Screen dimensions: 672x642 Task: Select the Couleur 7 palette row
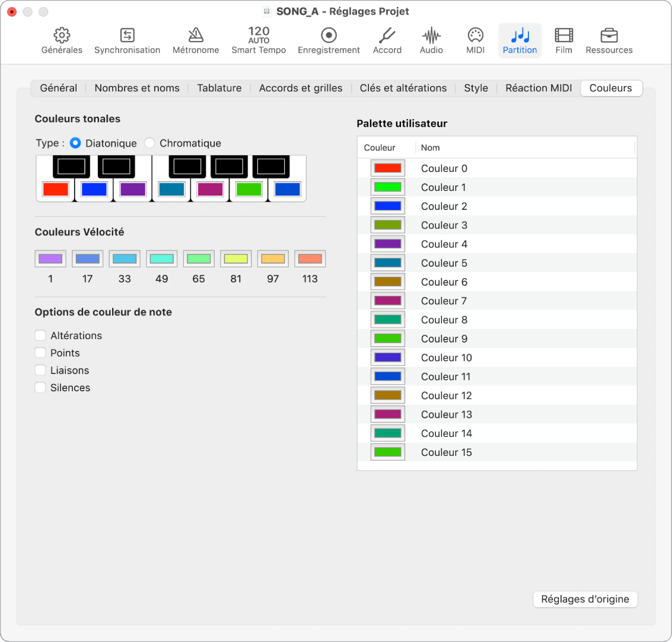[x=444, y=301]
